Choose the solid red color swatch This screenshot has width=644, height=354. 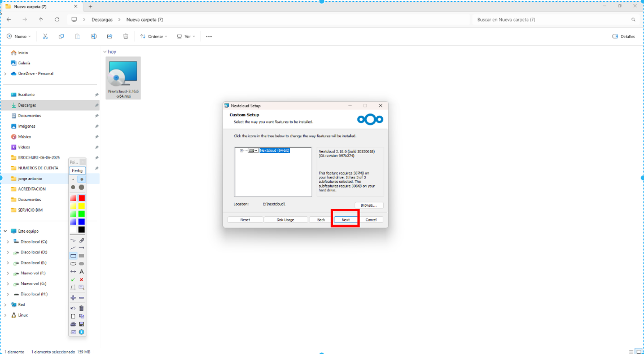[82, 198]
